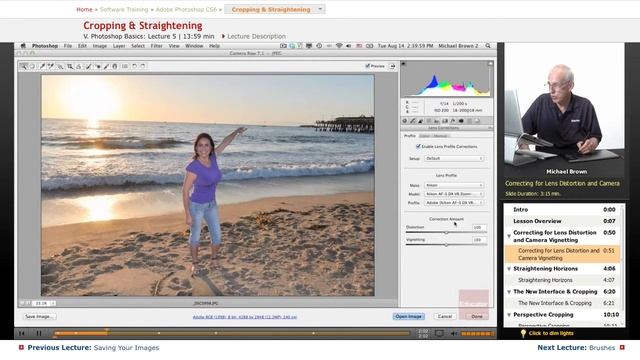Screen dimensions: 640x360
Task: Click the Distortion value field
Action: (x=479, y=227)
